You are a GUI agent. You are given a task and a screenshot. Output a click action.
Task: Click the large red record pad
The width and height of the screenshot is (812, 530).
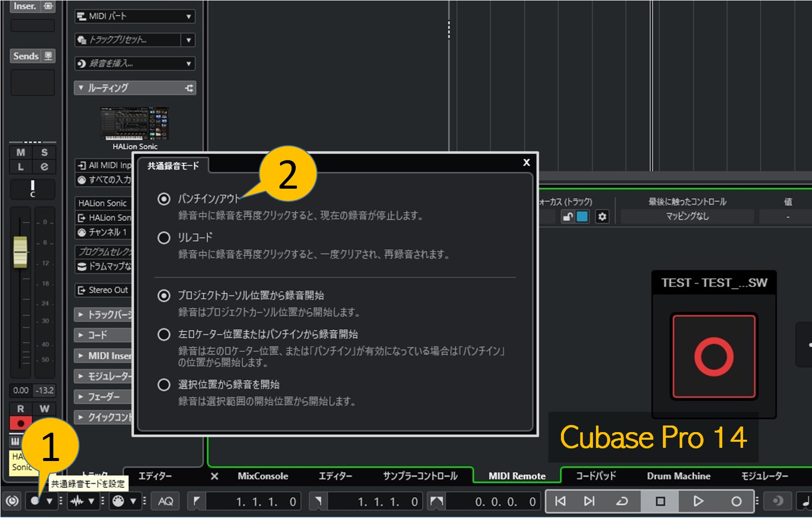pos(714,357)
